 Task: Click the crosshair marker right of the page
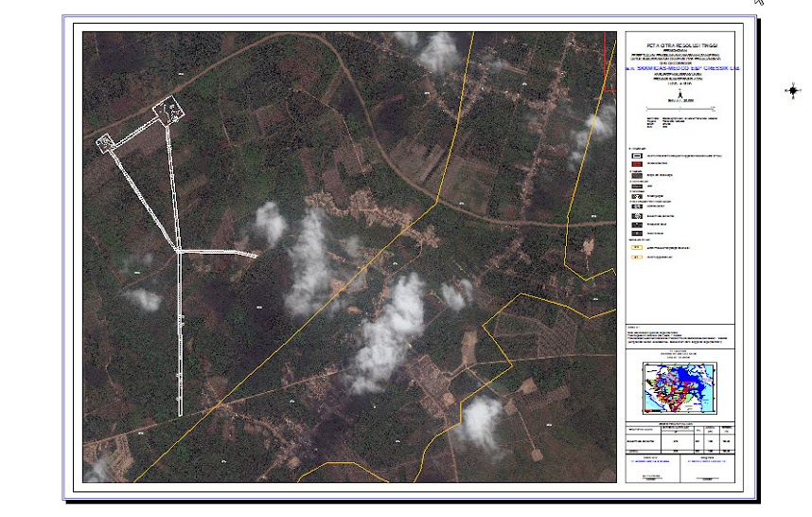792,91
